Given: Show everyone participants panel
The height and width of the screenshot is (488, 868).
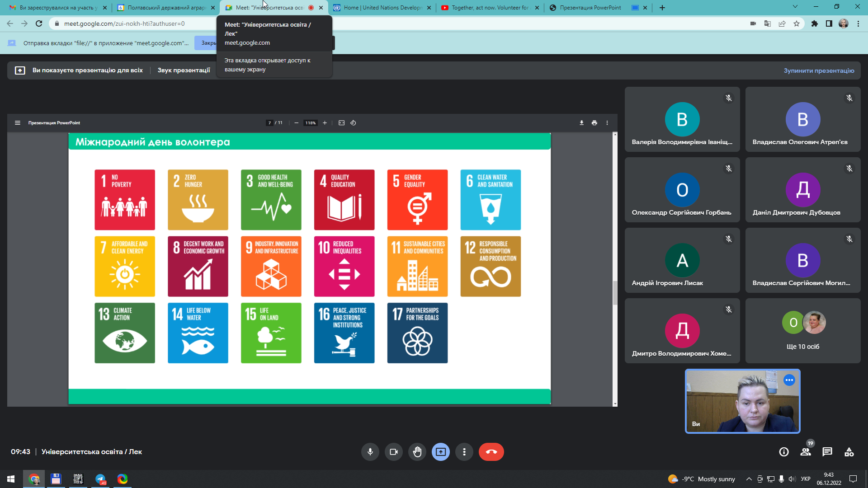Looking at the screenshot, I should click(806, 452).
